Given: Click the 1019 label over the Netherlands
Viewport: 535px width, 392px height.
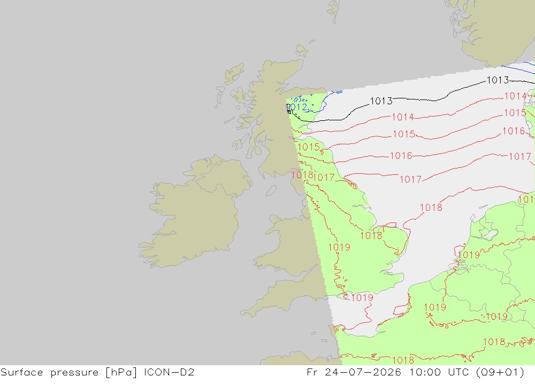Looking at the screenshot, I should (469, 255).
